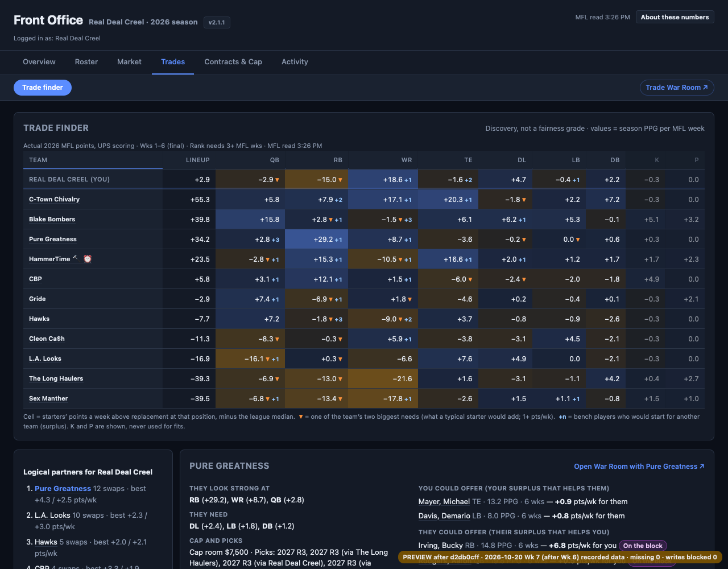Click the PREVIEW status banner
This screenshot has height=569, width=728.
(560, 557)
